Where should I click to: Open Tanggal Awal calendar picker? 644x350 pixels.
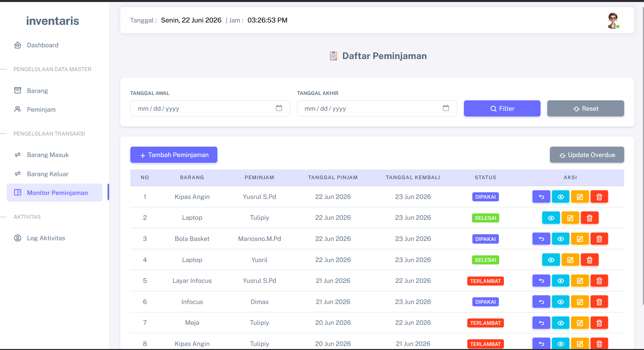[279, 108]
